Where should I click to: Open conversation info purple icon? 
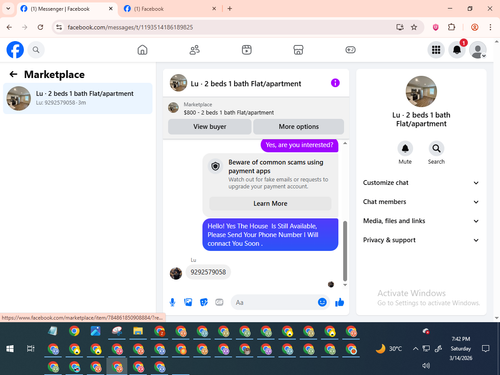coord(335,83)
